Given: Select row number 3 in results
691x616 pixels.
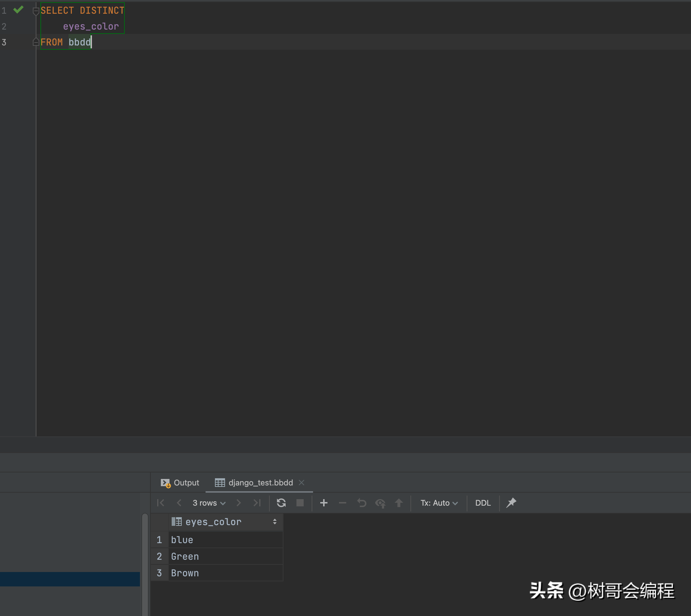Looking at the screenshot, I should [159, 573].
